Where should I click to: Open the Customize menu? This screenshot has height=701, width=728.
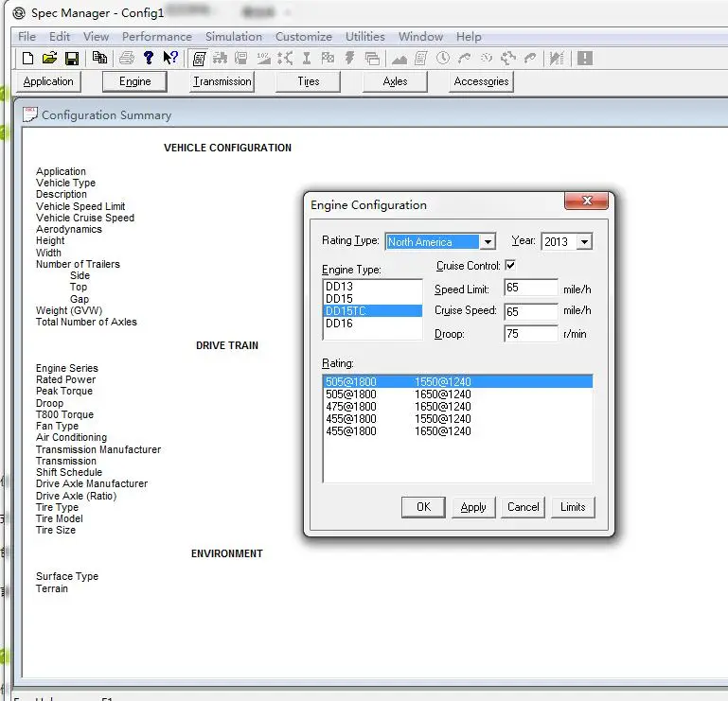click(304, 37)
